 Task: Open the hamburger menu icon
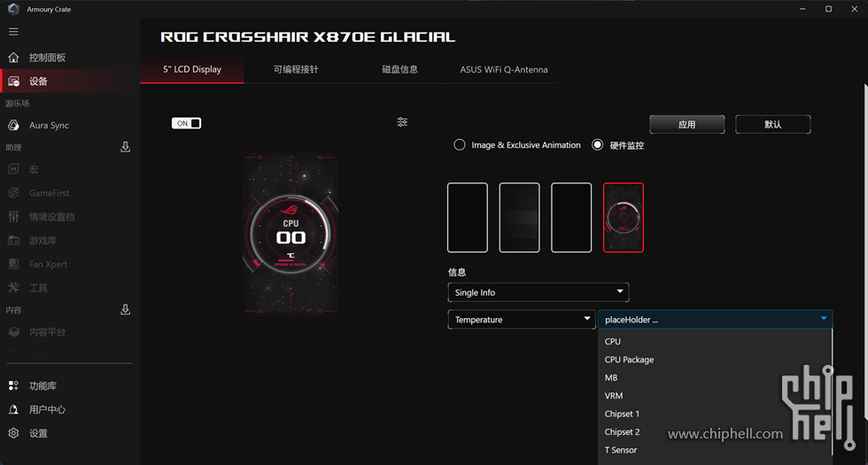(13, 32)
